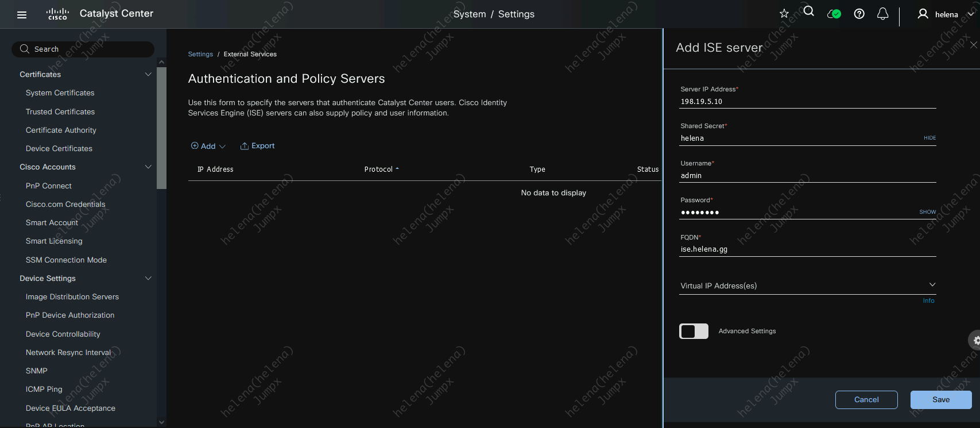
Task: Click the FQDN input field
Action: point(807,249)
